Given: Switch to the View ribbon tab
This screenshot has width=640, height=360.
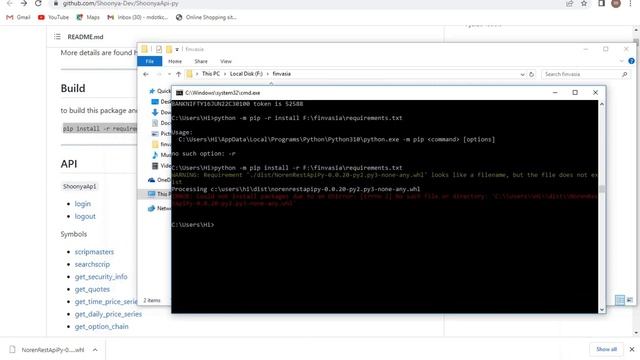Looking at the screenshot, I should (x=226, y=61).
